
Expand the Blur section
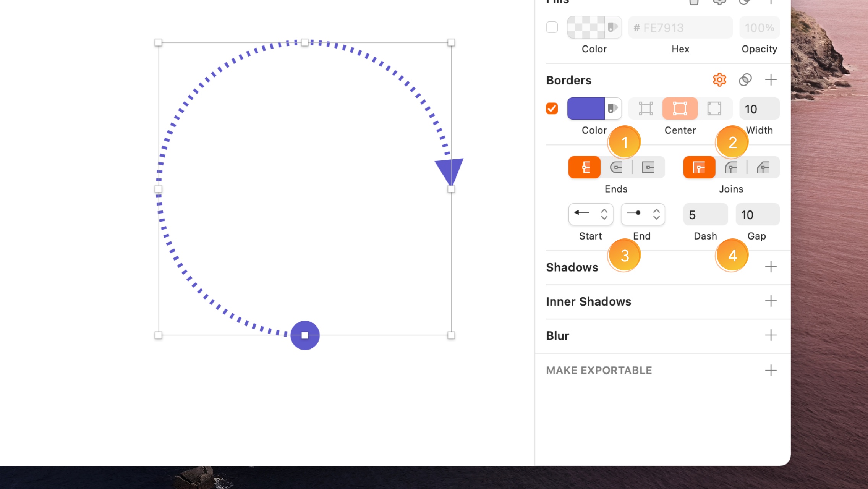771,335
